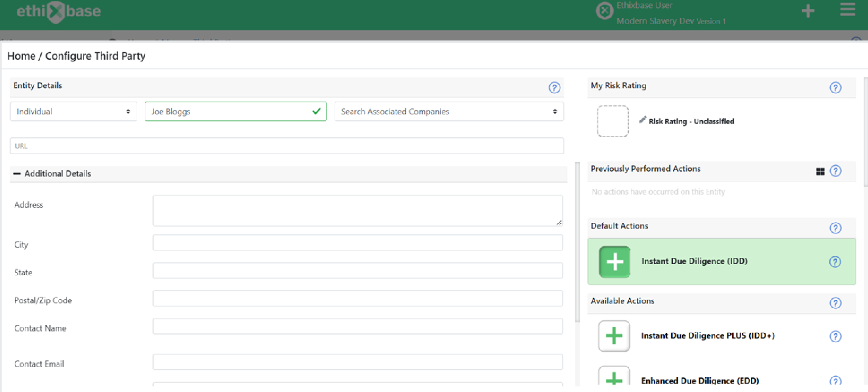This screenshot has width=868, height=392.
Task: Open the Individual entity type dropdown
Action: 74,111
